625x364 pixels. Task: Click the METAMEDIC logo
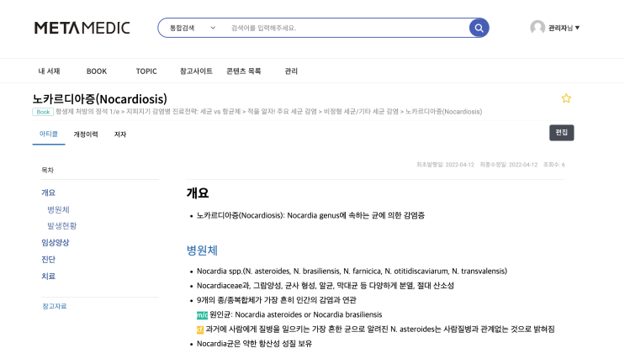(82, 28)
